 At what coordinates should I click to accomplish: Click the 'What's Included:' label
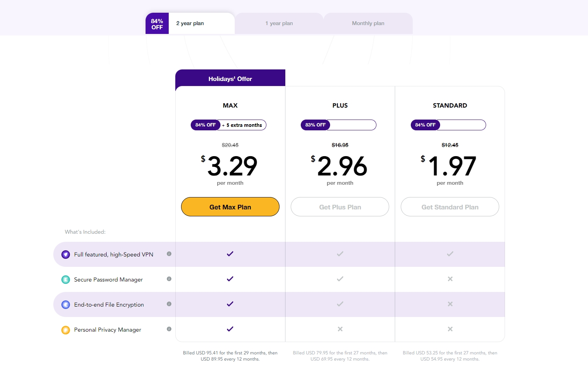(85, 232)
